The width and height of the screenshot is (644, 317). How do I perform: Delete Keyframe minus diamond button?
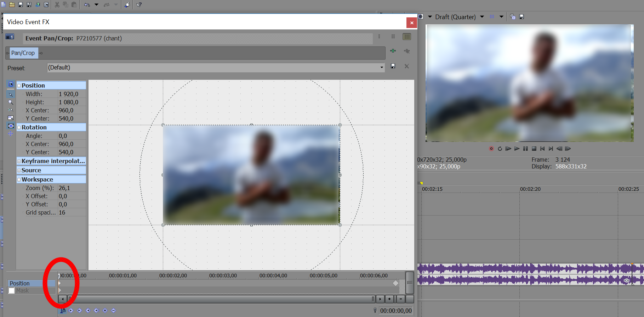113,311
